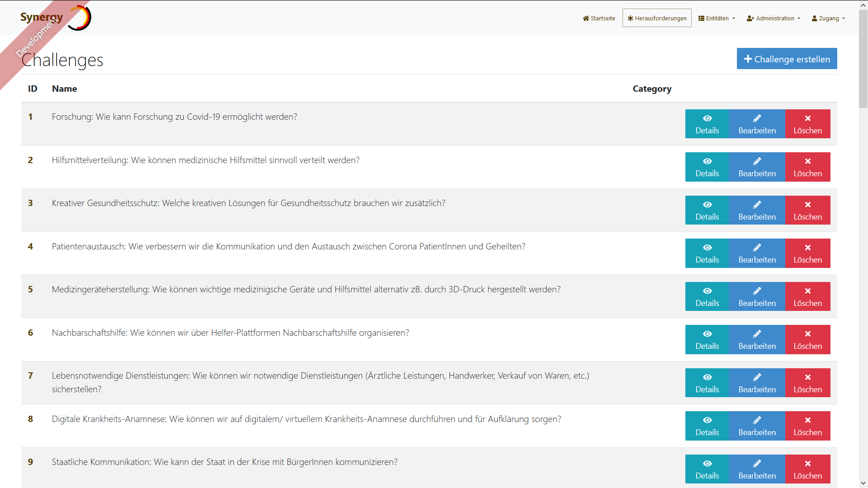Screen dimensions: 868x488
Task: Click Löschen for challenge 6 Nachbarschaftshilfe
Action: pos(807,340)
